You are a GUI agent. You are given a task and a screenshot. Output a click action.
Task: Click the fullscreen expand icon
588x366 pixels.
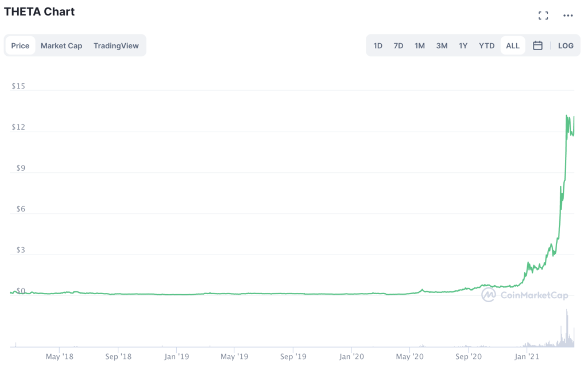coord(543,15)
